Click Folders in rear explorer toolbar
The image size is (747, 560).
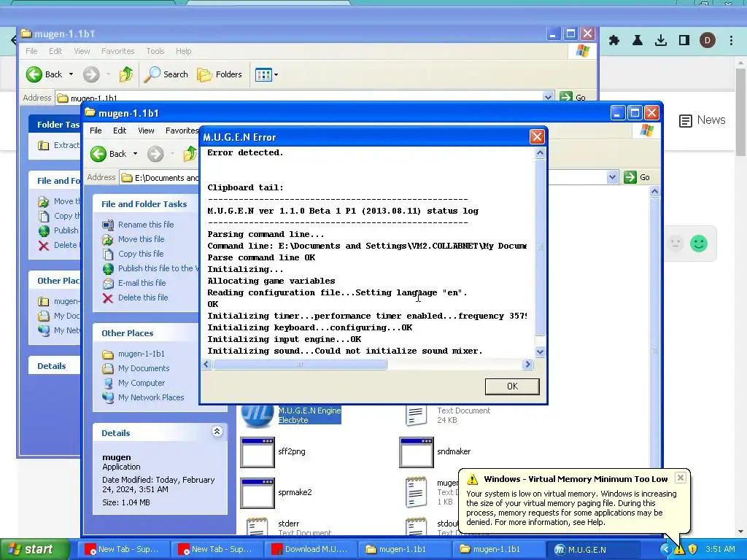[220, 74]
